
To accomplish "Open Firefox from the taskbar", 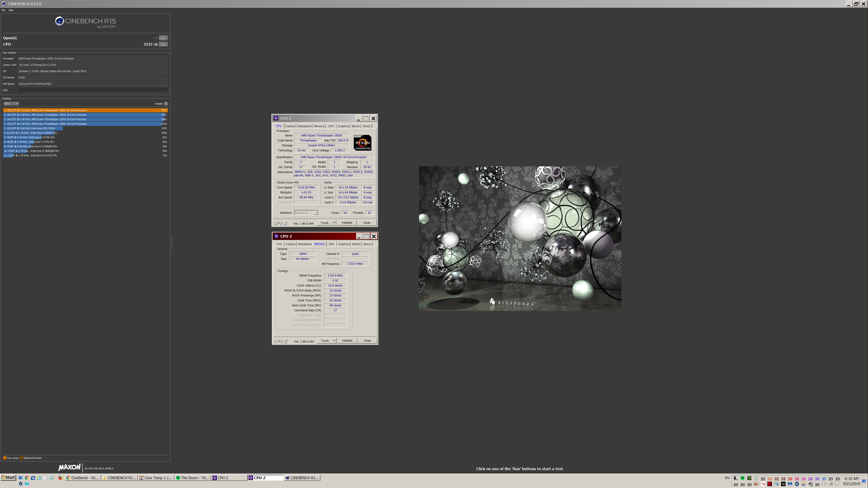I will (x=61, y=478).
